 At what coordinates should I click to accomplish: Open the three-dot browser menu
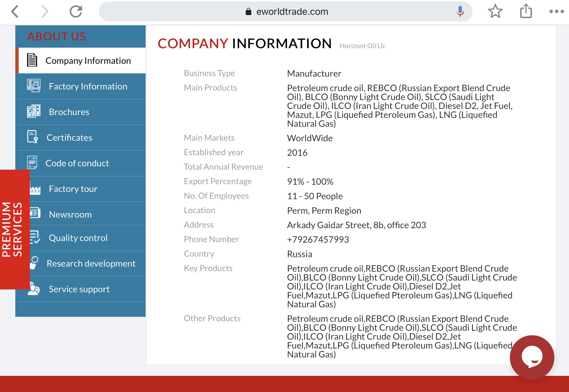coord(556,12)
